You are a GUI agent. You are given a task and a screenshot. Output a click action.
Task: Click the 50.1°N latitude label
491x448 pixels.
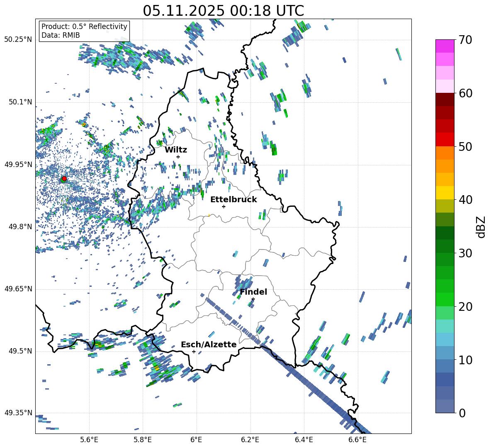(20, 102)
